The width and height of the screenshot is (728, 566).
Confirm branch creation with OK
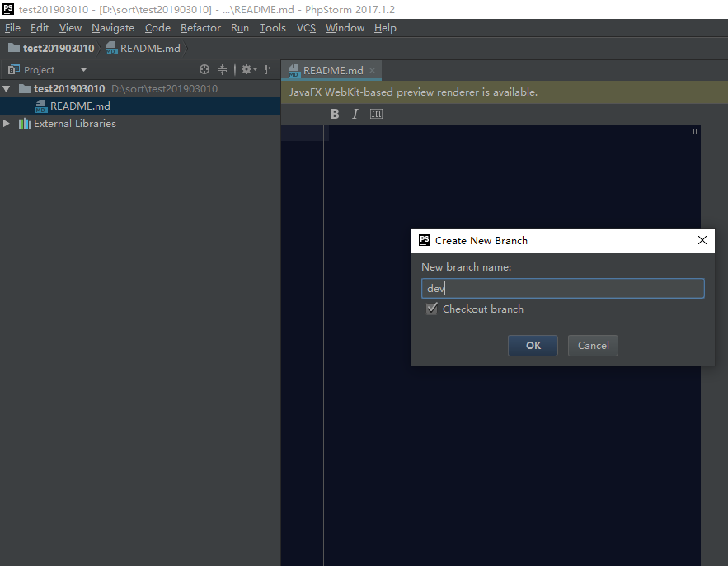coord(533,345)
